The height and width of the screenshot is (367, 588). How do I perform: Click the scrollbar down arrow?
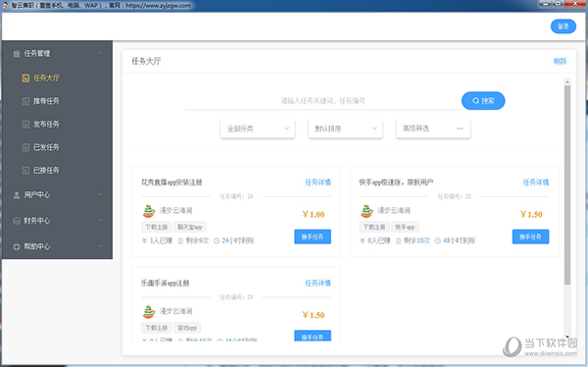(567, 337)
